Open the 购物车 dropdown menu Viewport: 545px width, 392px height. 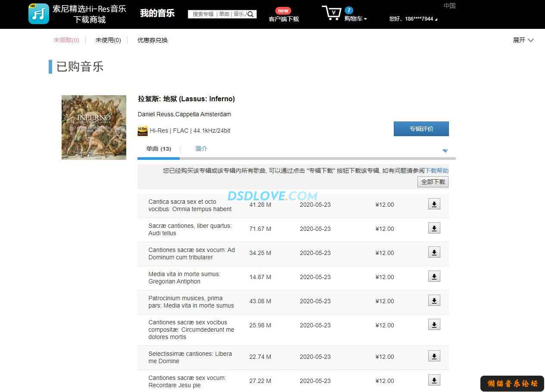coord(355,19)
